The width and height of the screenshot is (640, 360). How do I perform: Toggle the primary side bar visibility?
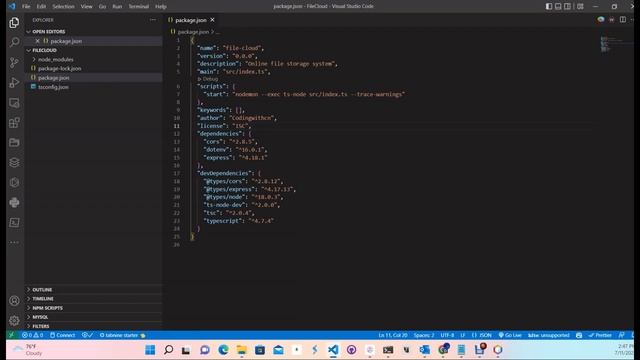549,6
